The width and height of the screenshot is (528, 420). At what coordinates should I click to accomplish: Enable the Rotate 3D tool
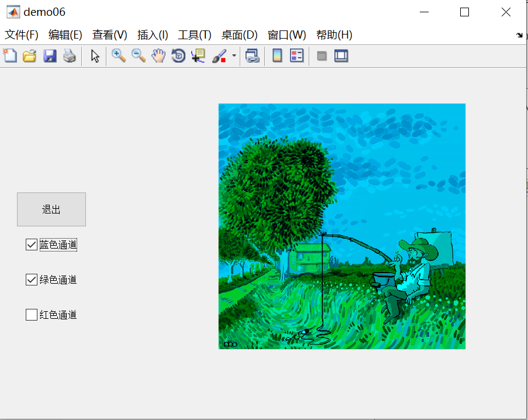[x=178, y=56]
